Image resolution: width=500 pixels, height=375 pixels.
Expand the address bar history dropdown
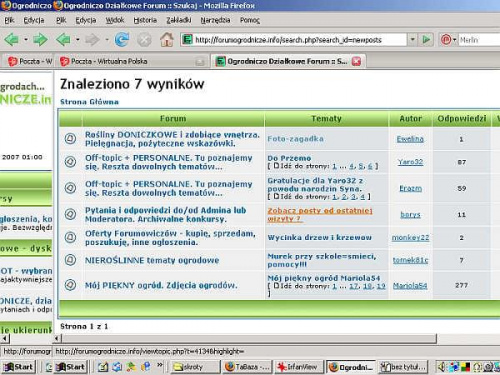[x=413, y=40]
